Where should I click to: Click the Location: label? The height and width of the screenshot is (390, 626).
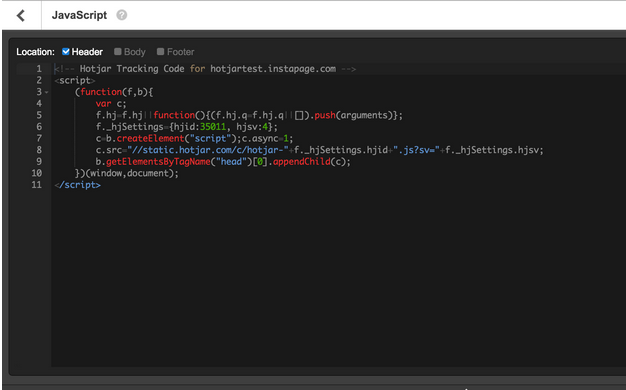35,52
